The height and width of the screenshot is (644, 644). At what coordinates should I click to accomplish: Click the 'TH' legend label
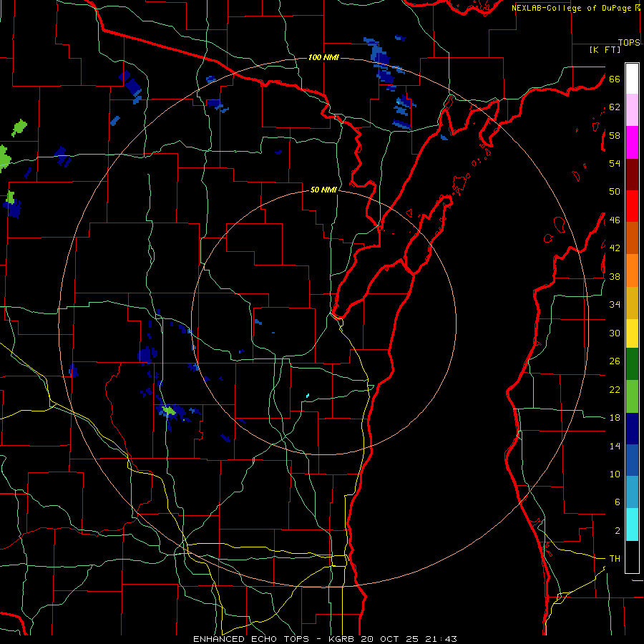[615, 559]
